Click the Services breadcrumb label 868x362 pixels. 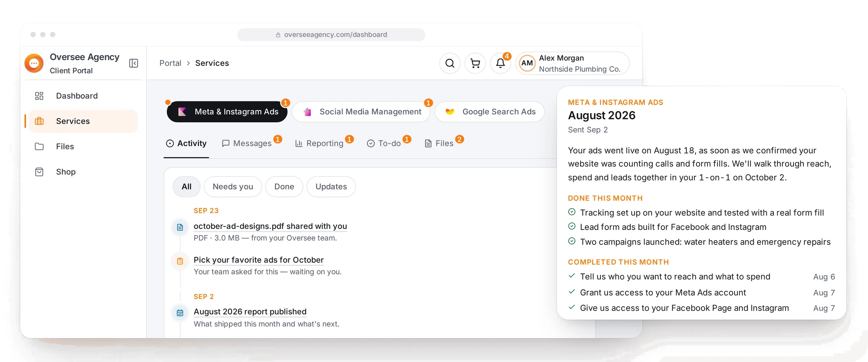(x=212, y=63)
